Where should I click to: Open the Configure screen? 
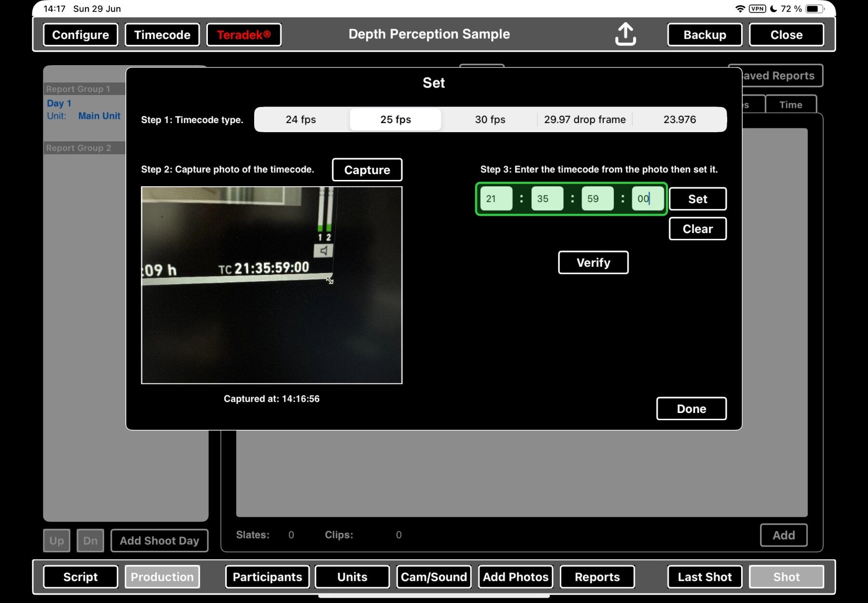(x=81, y=35)
